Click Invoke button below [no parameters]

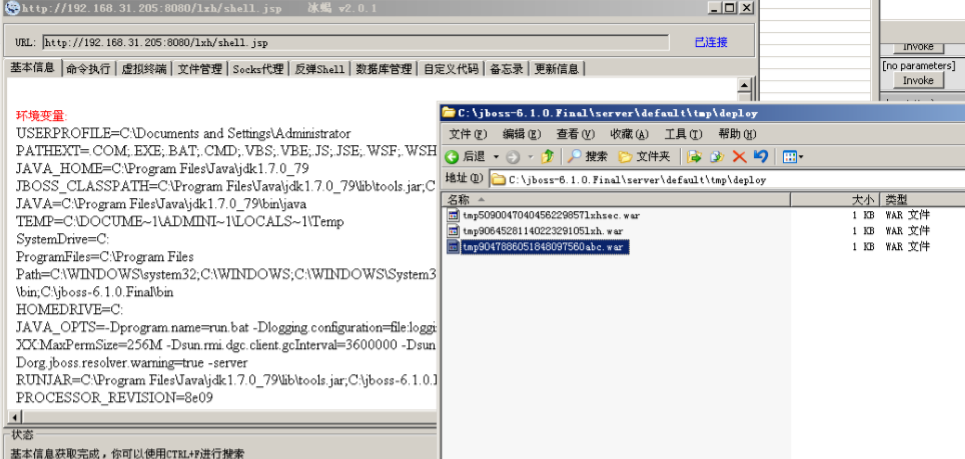(918, 81)
